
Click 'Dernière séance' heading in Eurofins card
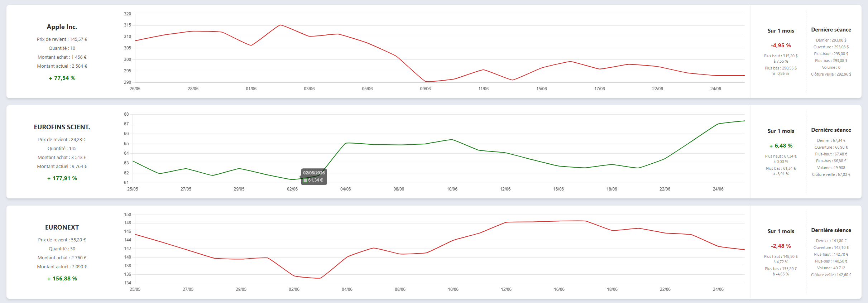tap(831, 130)
